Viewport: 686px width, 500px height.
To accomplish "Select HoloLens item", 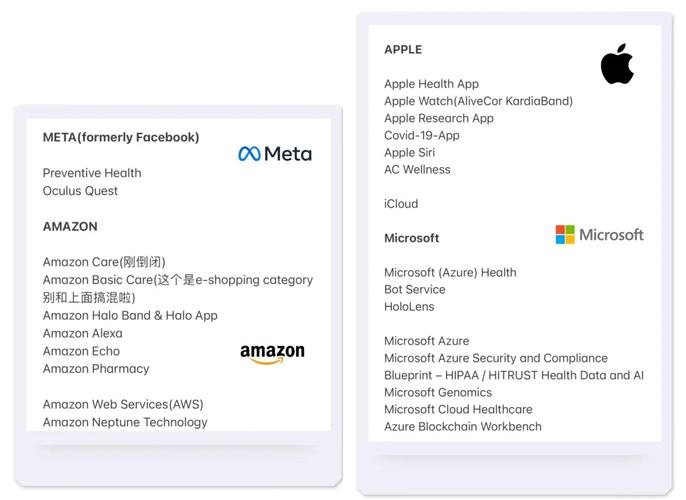I will 409,307.
